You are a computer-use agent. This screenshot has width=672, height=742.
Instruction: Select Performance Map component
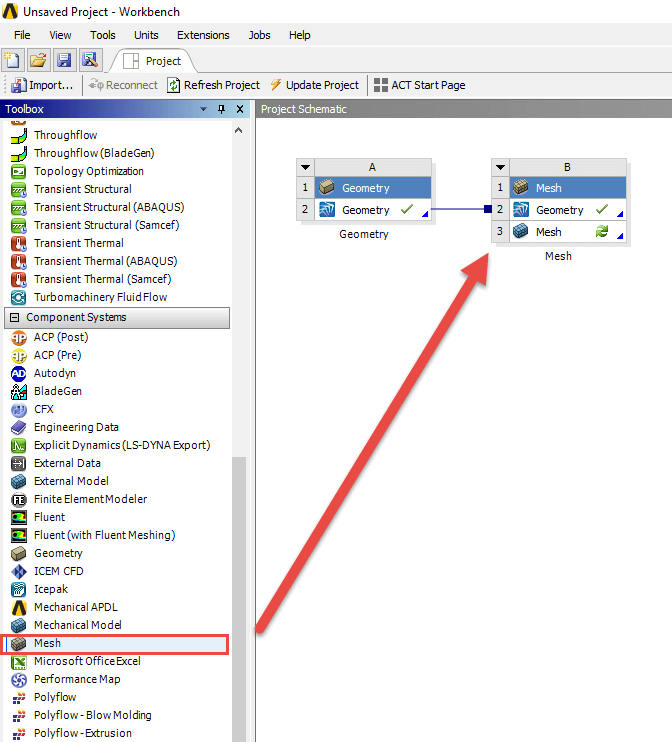(77, 679)
